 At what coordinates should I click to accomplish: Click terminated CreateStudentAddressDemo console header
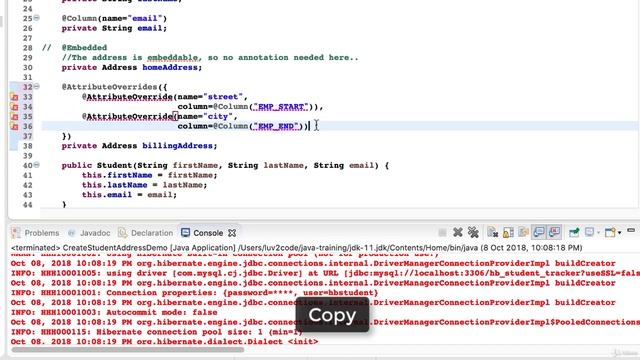(x=296, y=248)
